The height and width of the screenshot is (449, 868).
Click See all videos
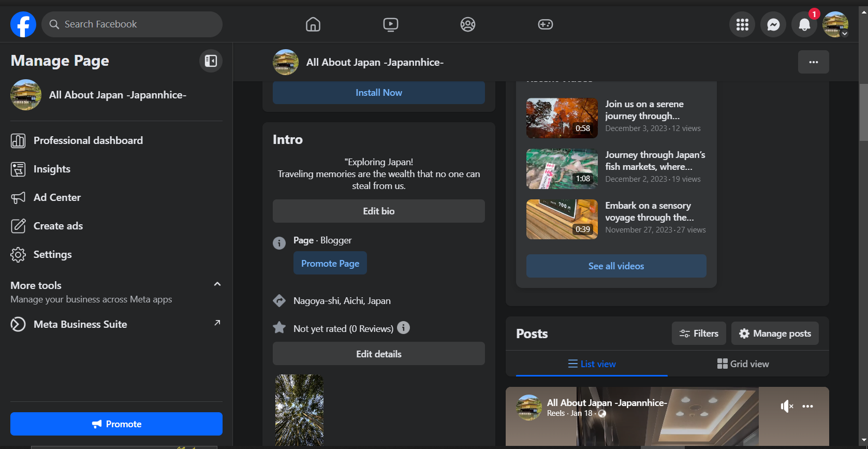point(616,266)
